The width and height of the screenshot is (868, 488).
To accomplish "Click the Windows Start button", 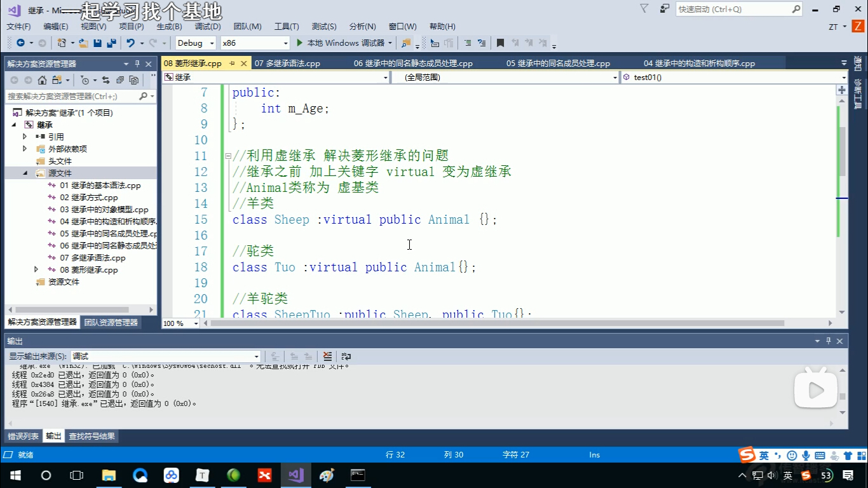I will point(15,475).
